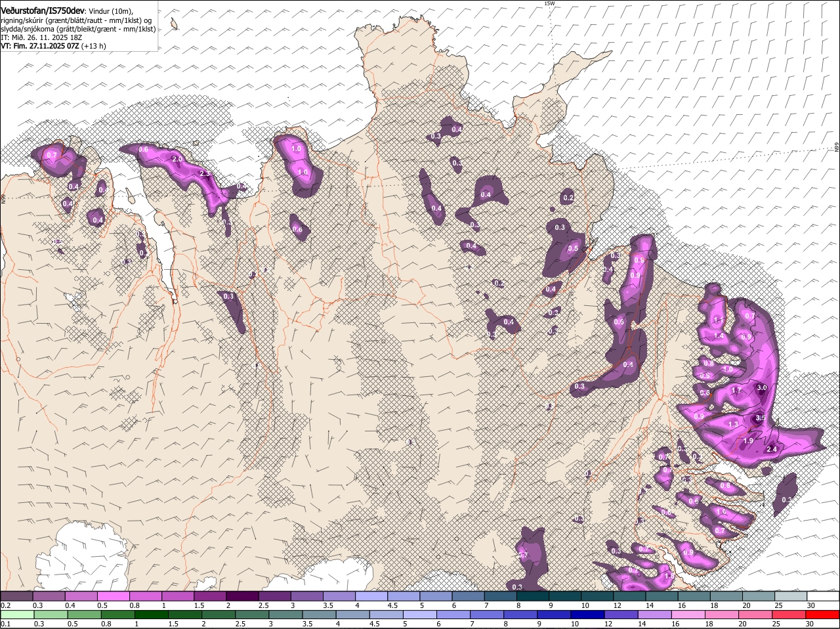Select darkest purple 2 swatch in upper legend
The image size is (840, 629).
(x=242, y=596)
